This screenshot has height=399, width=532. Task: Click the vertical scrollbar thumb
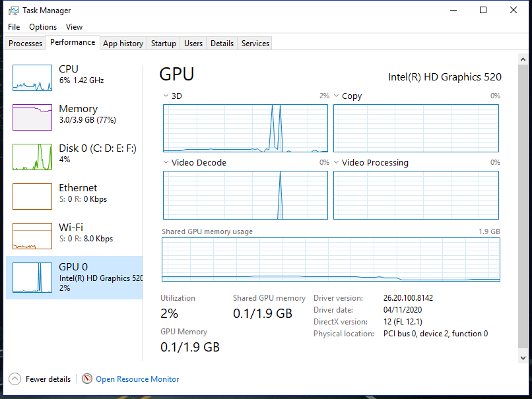pos(523,206)
